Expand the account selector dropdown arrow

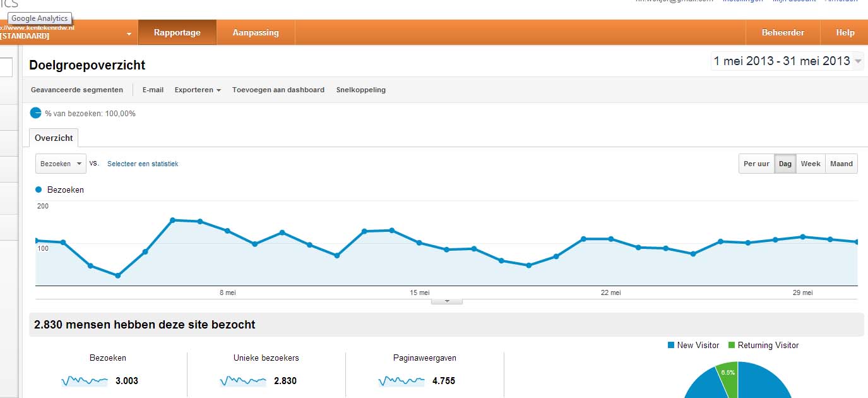tap(129, 33)
